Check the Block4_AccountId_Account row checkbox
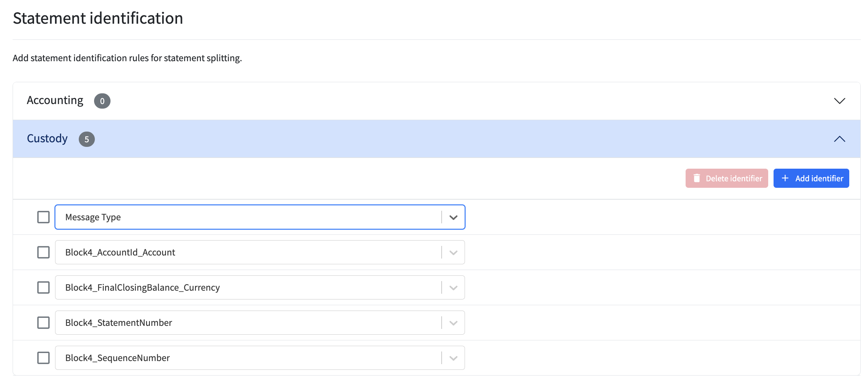868x384 pixels. (44, 252)
